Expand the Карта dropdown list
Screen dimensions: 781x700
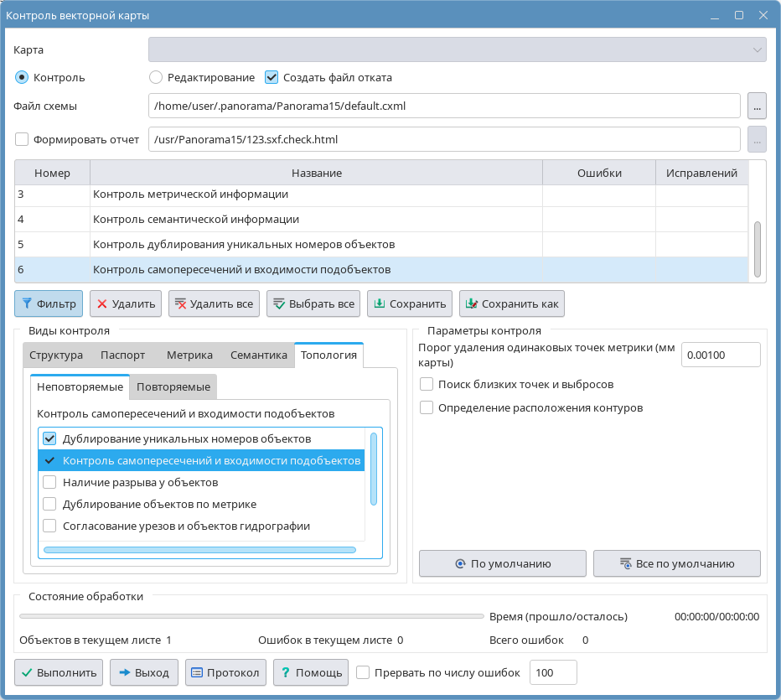pyautogui.click(x=457, y=49)
